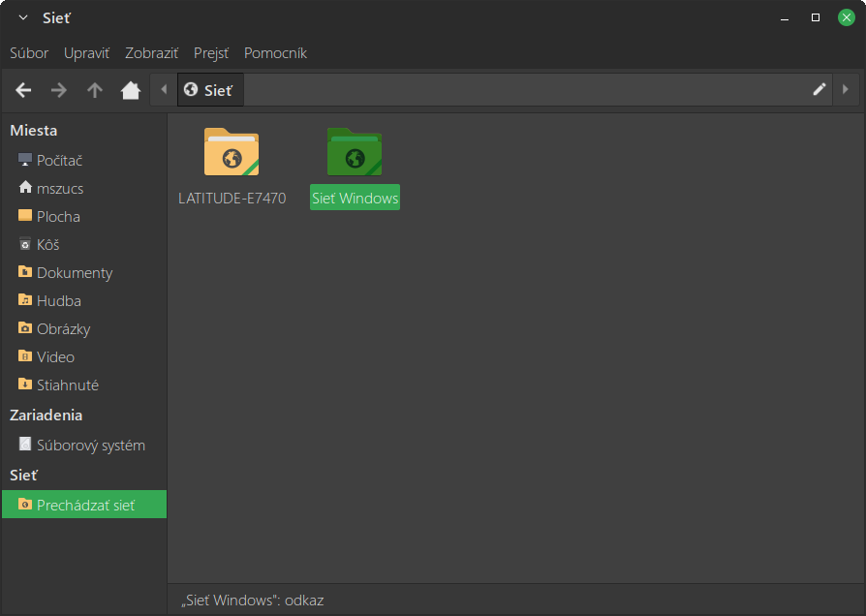Toggle location edit with pencil icon
The width and height of the screenshot is (866, 616).
click(820, 90)
